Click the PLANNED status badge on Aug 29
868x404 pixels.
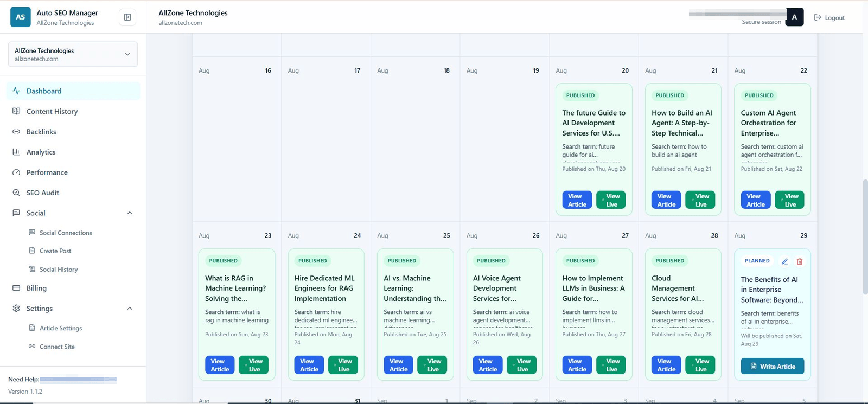(757, 261)
